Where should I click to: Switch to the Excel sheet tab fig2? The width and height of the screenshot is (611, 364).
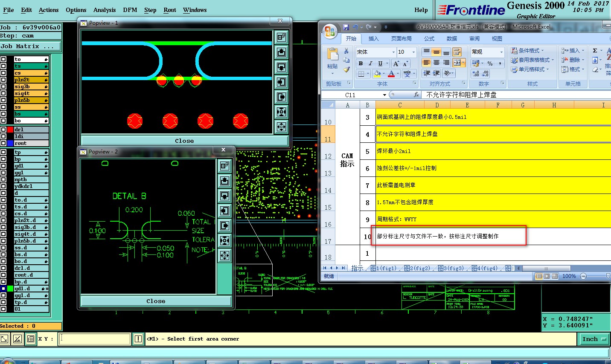pos(417,268)
